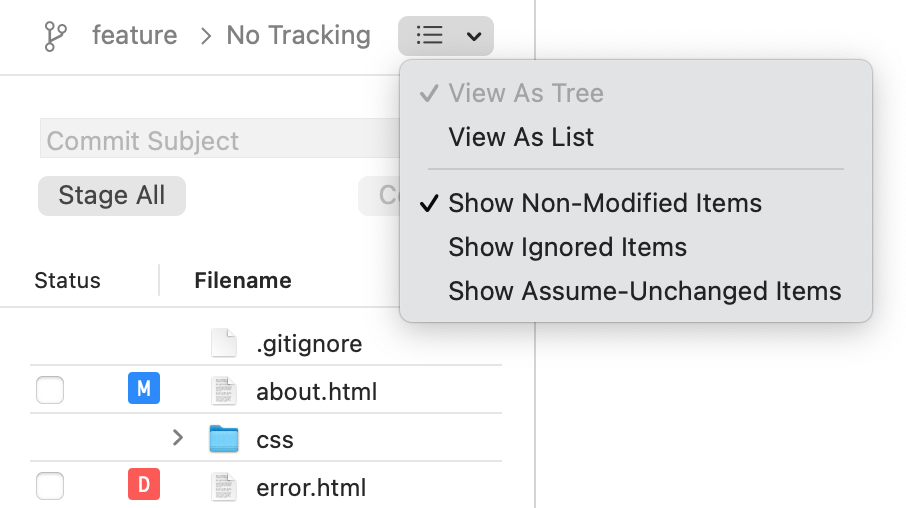Toggle Show Non-Modified Items option
The width and height of the screenshot is (906, 508).
tap(604, 203)
